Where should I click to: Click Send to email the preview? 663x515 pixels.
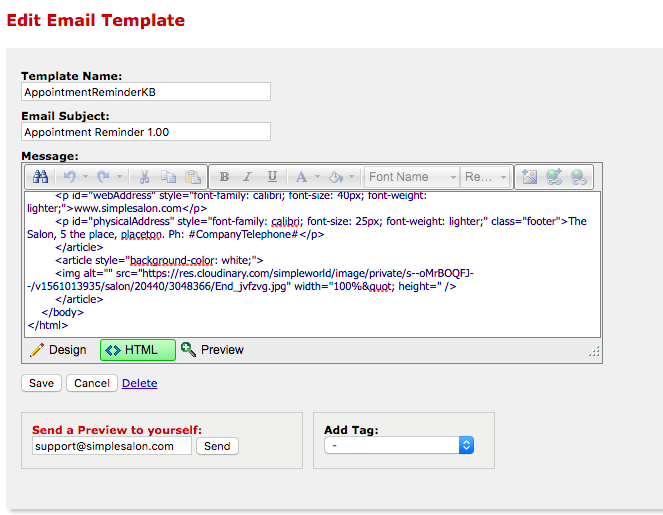[217, 446]
